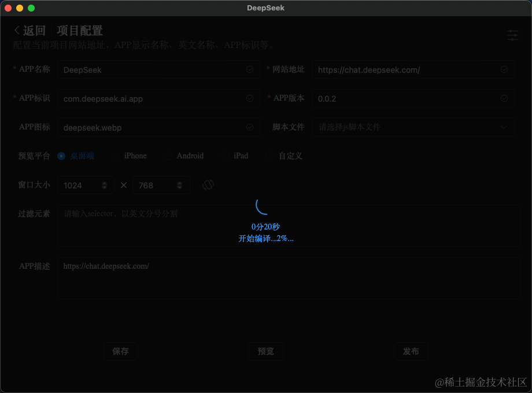Click the loading spinner indicator

pyautogui.click(x=263, y=206)
